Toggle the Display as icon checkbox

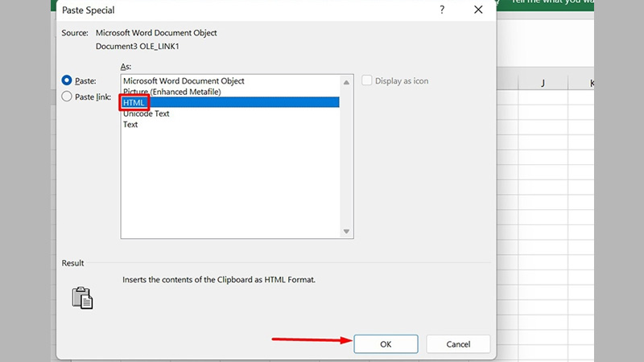pyautogui.click(x=367, y=80)
